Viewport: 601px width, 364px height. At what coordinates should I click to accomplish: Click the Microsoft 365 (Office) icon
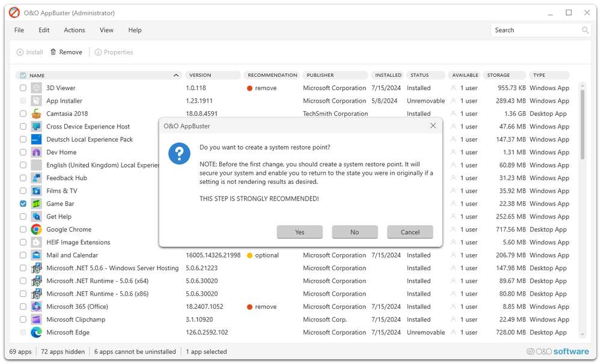(36, 306)
